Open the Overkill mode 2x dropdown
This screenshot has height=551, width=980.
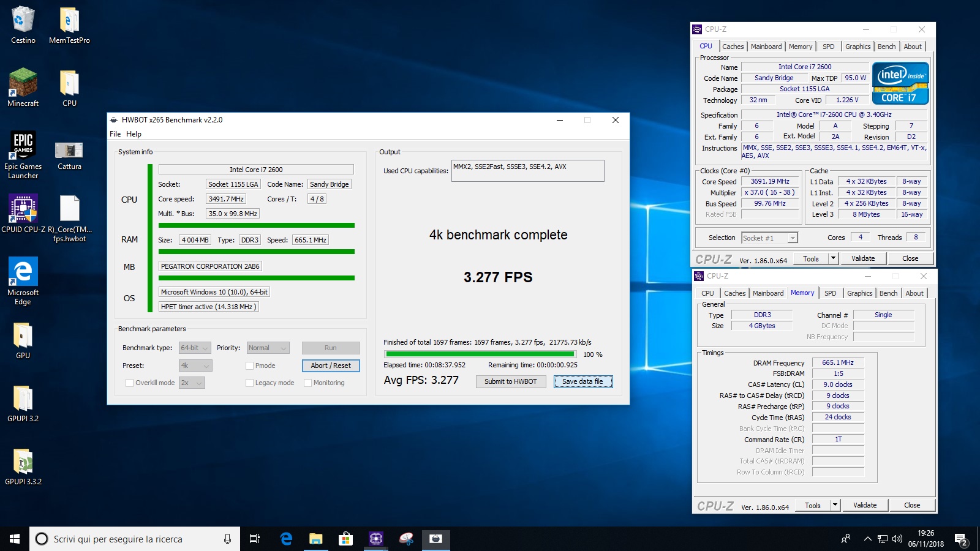click(x=192, y=383)
